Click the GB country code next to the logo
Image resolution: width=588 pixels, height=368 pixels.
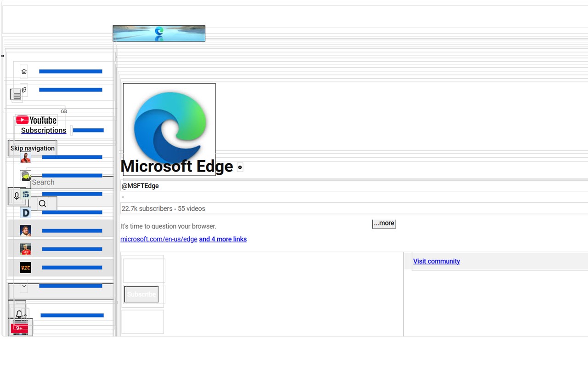coord(64,111)
